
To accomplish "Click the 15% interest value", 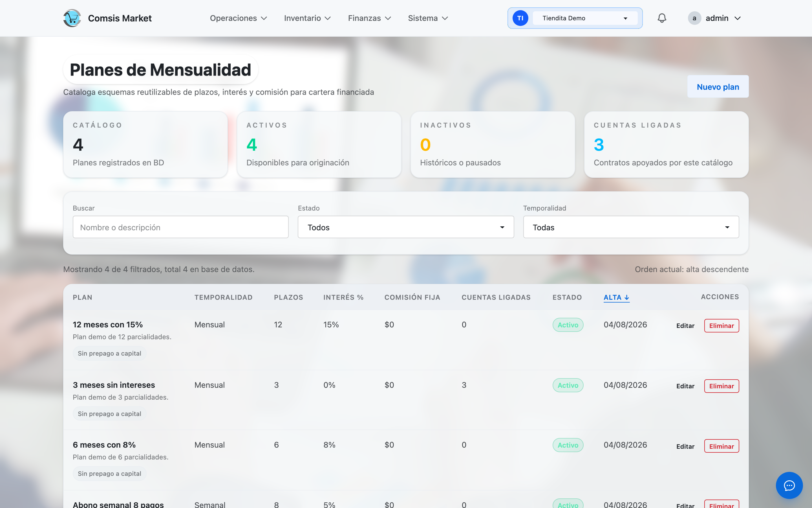I will 331,325.
